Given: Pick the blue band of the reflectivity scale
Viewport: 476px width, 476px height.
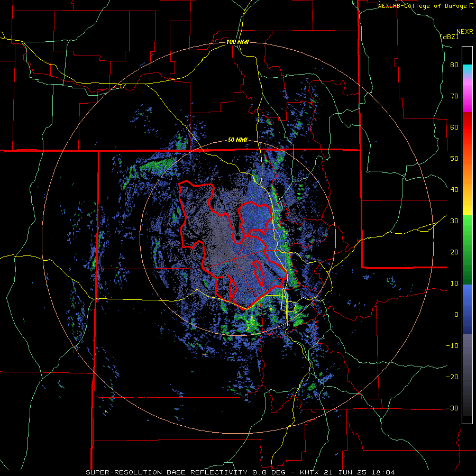Looking at the screenshot, I should point(467,309).
